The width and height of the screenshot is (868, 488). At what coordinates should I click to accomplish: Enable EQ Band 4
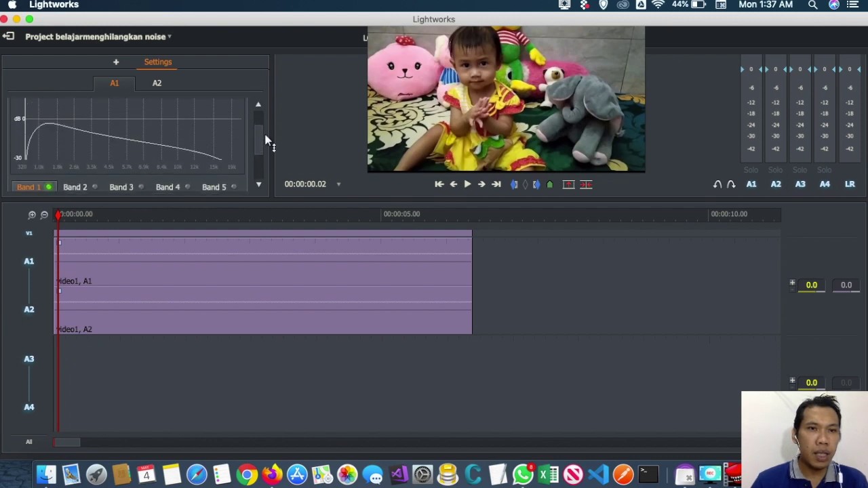(x=187, y=187)
